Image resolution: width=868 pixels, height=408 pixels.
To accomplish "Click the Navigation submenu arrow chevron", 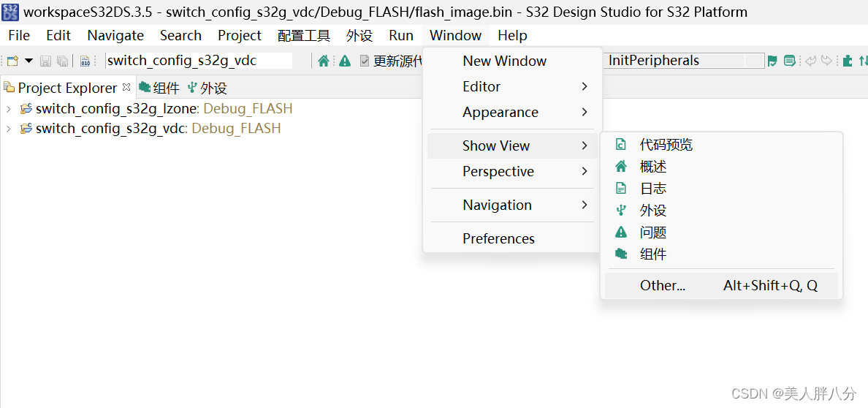I will pos(584,205).
